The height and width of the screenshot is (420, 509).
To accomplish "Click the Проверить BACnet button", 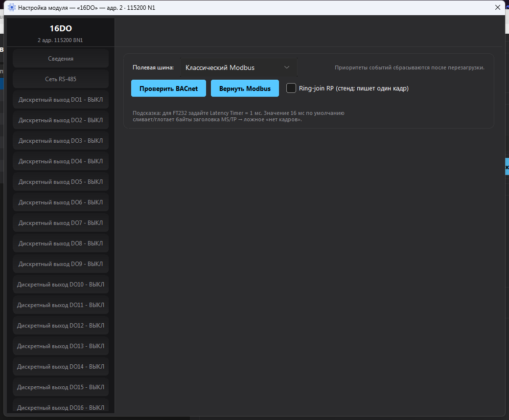I will 168,88.
